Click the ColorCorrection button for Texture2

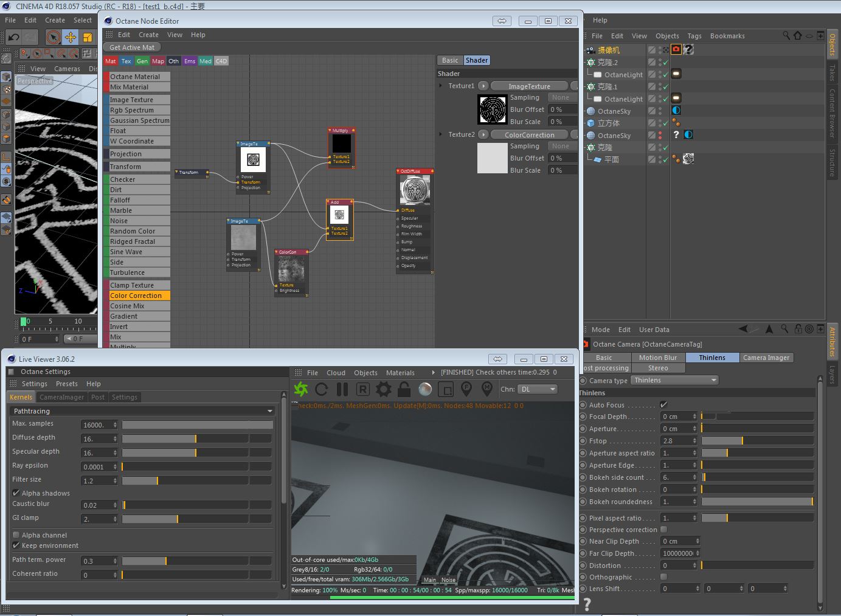[529, 134]
